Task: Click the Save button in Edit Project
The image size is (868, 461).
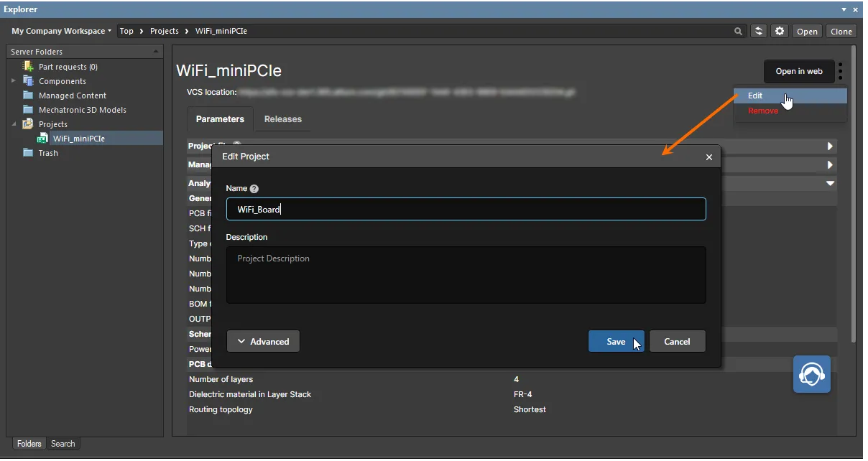Action: click(616, 342)
